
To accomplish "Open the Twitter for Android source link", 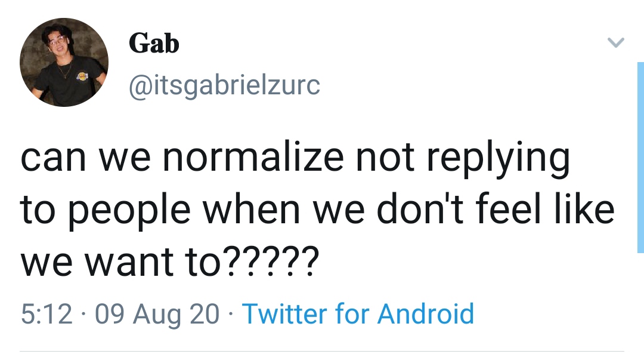I will [x=358, y=313].
